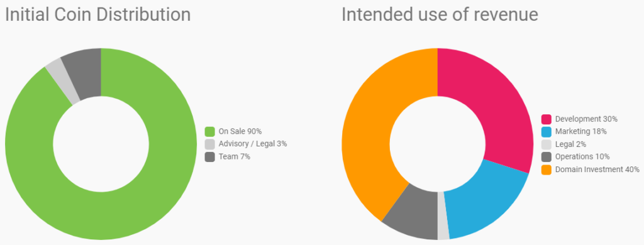Select the On Sale 90% legend label

pyautogui.click(x=240, y=131)
